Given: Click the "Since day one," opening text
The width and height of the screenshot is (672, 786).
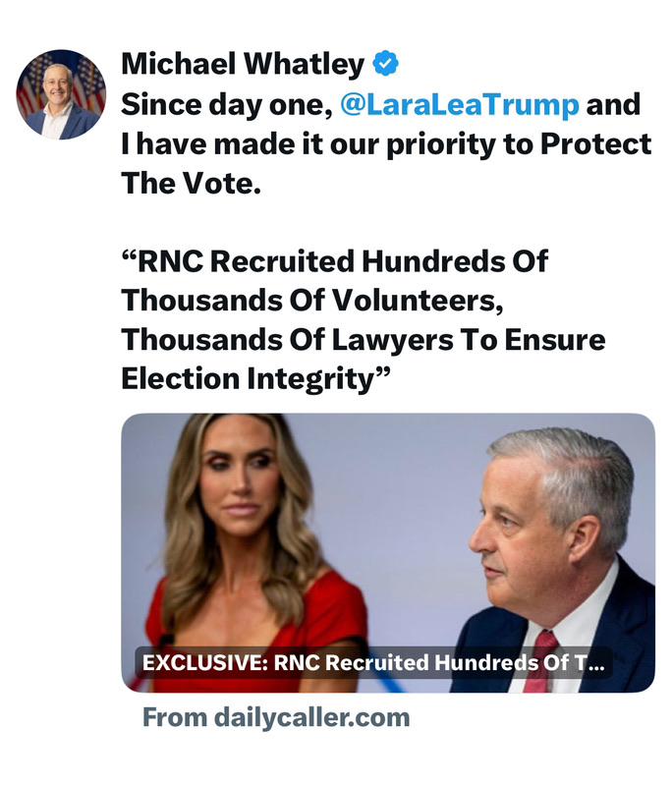Looking at the screenshot, I should point(226,104).
